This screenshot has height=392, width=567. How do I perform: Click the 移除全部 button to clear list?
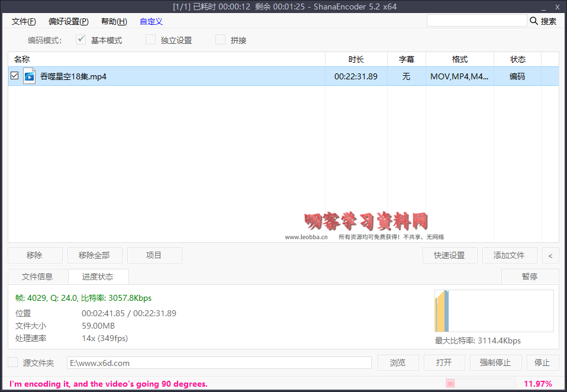[95, 255]
